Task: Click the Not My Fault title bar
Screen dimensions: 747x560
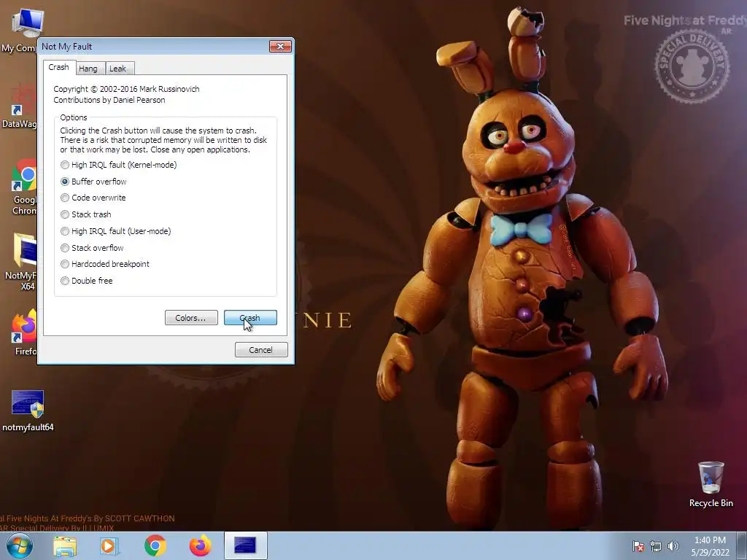Action: pos(155,46)
